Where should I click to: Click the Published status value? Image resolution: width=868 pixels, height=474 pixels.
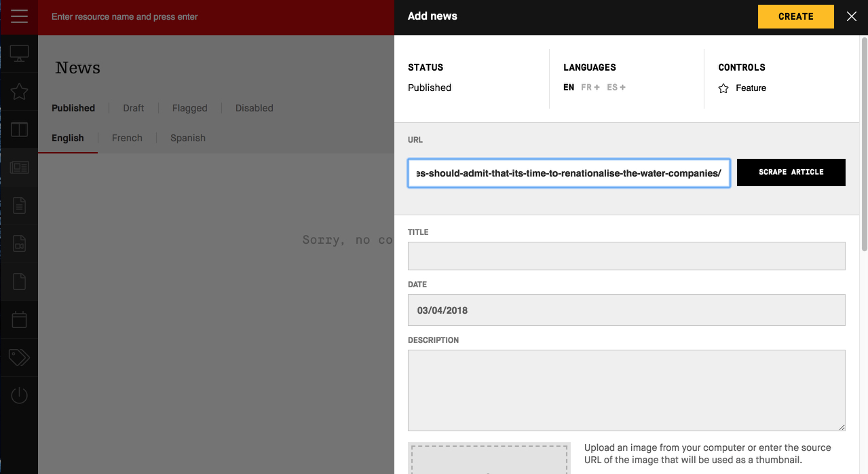point(430,88)
